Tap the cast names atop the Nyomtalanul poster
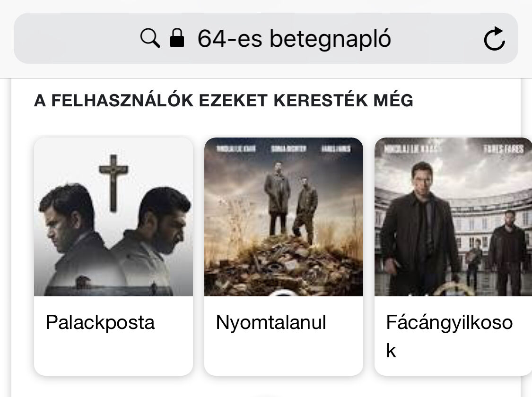Image resolution: width=532 pixels, height=397 pixels. point(283,148)
